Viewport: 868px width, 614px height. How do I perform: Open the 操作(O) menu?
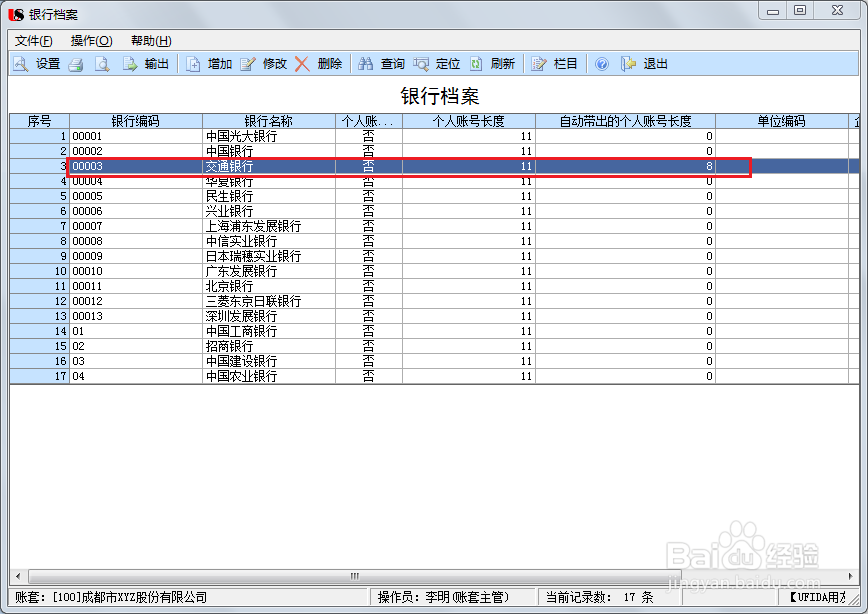tap(91, 41)
